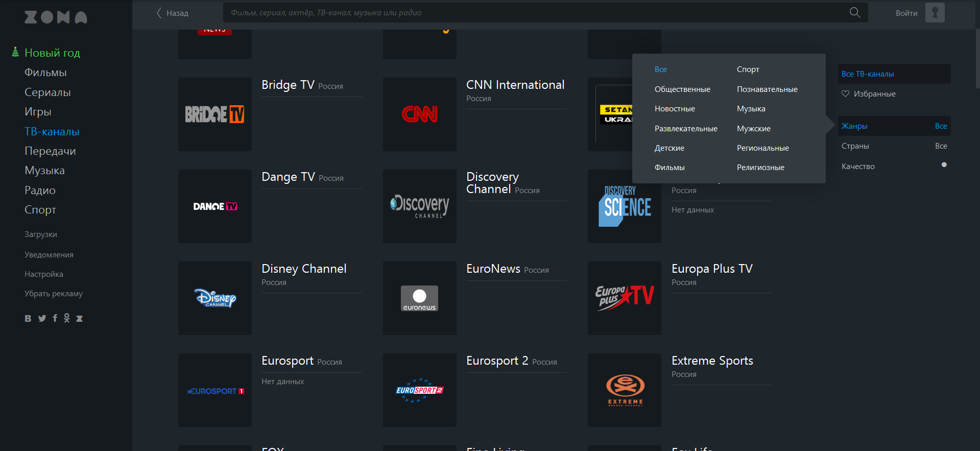The width and height of the screenshot is (980, 451).
Task: Click the search magnifier icon
Action: pos(854,13)
